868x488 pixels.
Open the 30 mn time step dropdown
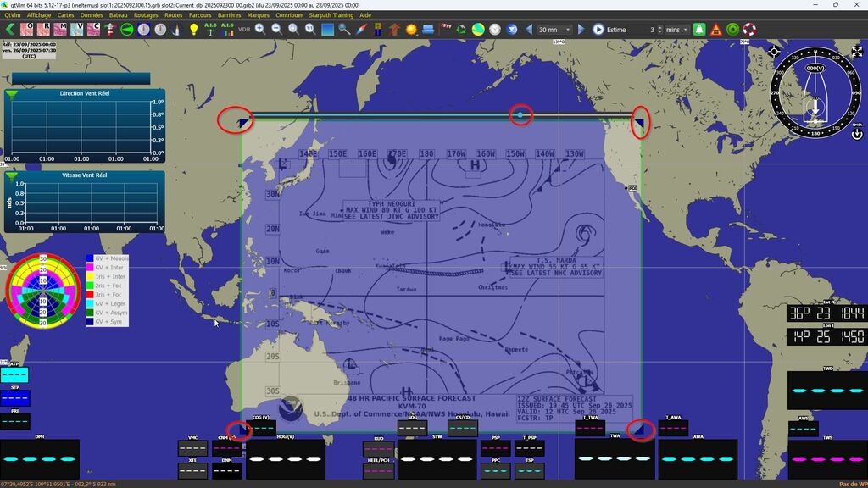coord(555,30)
